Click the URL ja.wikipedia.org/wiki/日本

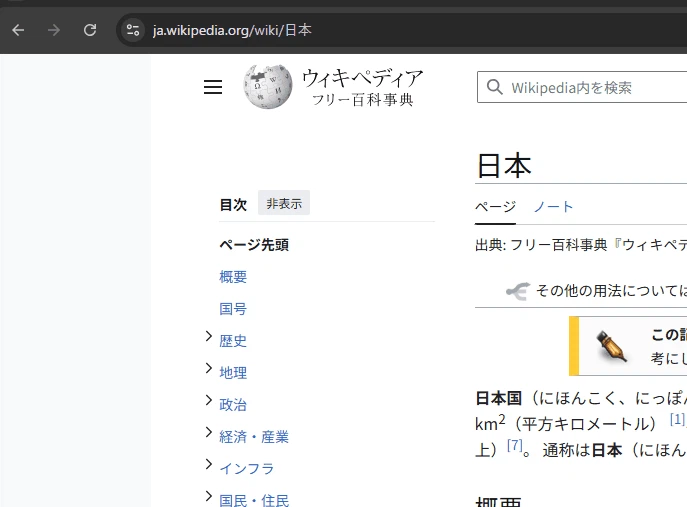click(x=232, y=30)
